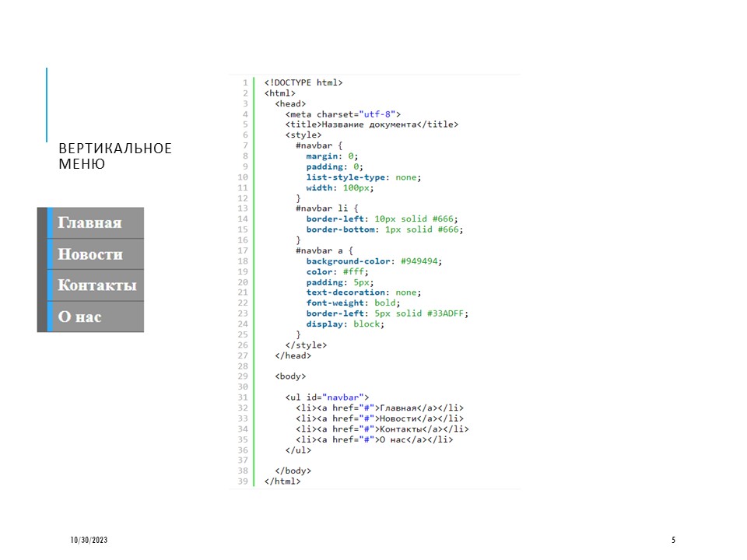Click the closing </style> tag line
Screen dimensions: 747x560
coord(306,345)
